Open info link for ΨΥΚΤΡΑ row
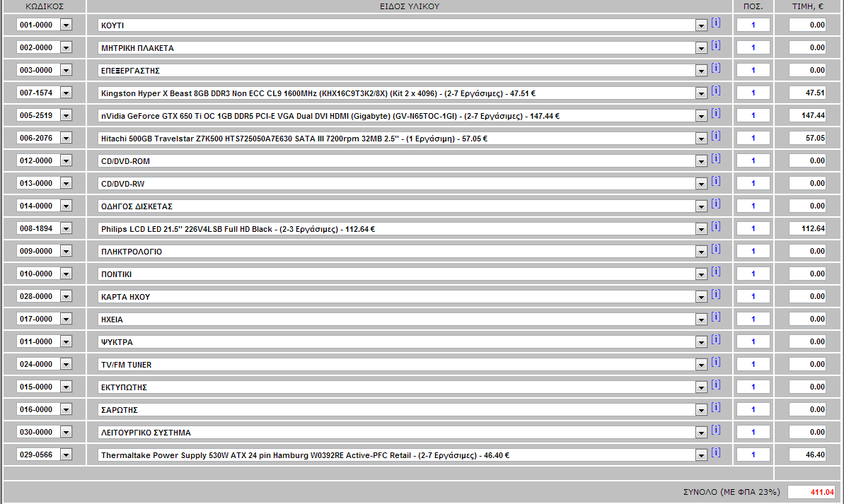The width and height of the screenshot is (844, 504). [716, 339]
